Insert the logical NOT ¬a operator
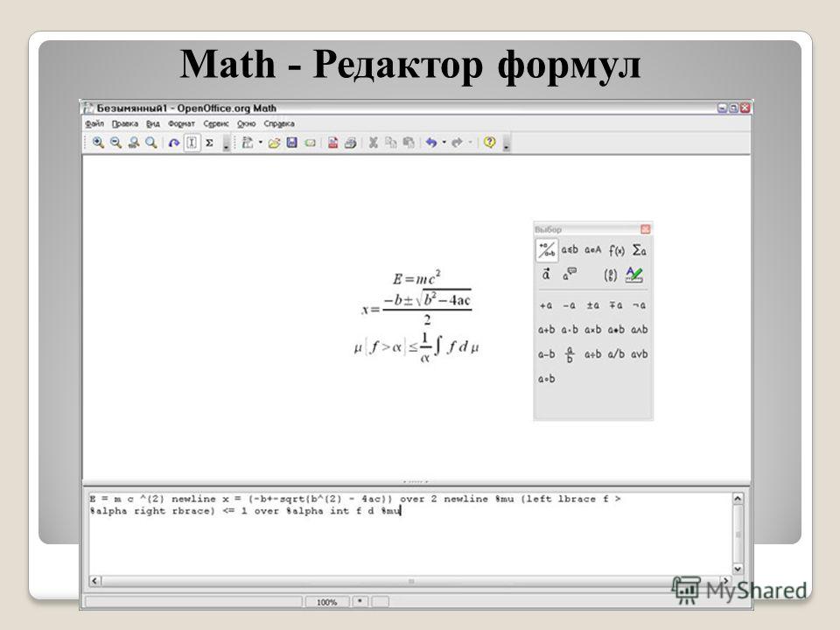 click(x=639, y=305)
